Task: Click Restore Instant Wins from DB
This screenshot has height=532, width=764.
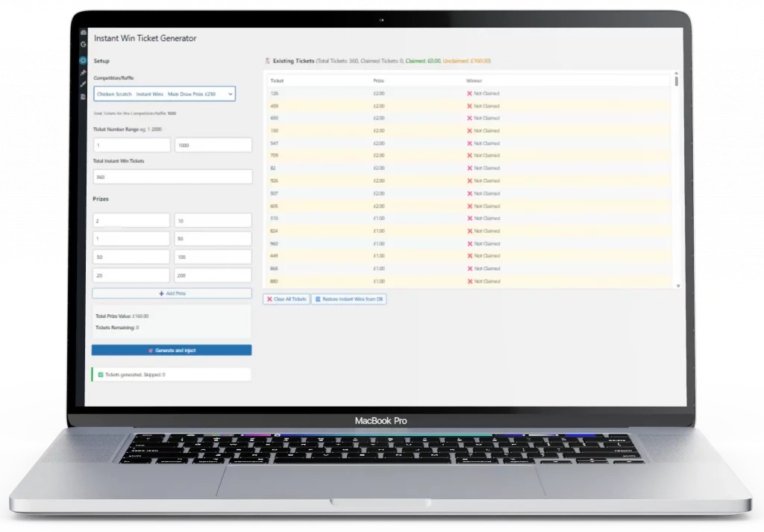Action: click(x=348, y=298)
